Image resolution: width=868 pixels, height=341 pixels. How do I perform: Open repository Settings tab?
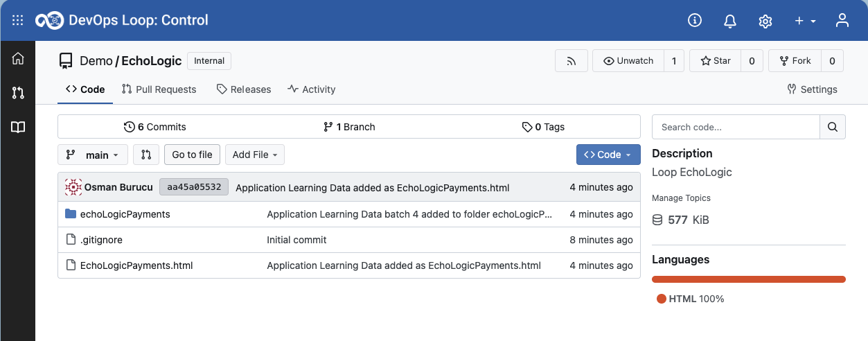coord(813,89)
